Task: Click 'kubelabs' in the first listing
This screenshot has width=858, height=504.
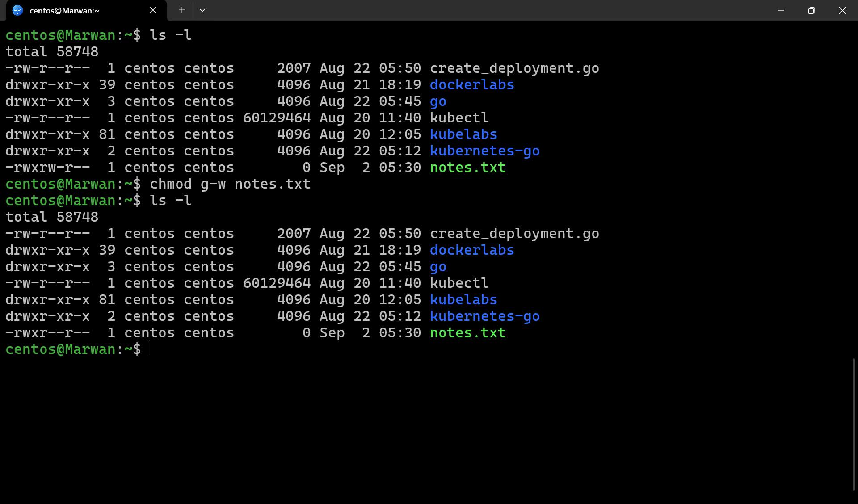Action: click(x=463, y=134)
